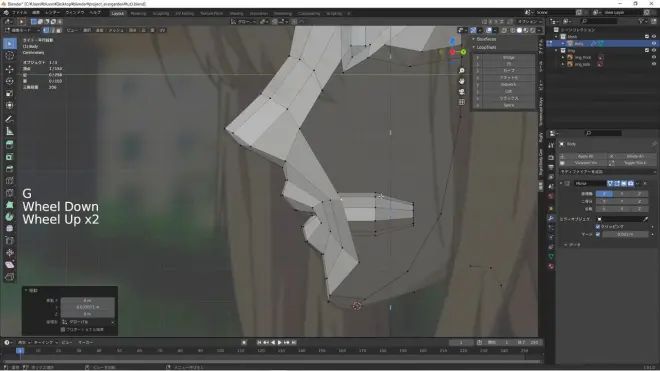
Task: Switch to the UV Editing workspace tab
Action: (x=184, y=13)
